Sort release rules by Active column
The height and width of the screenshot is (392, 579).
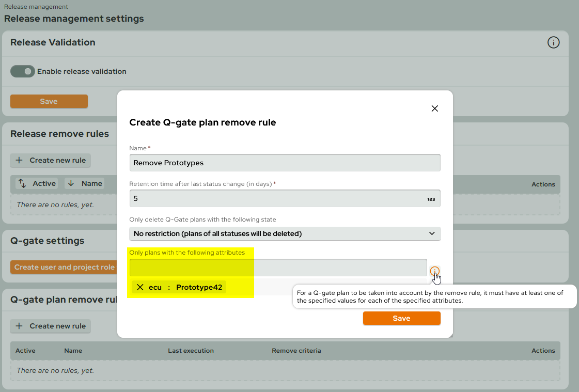pyautogui.click(x=37, y=183)
